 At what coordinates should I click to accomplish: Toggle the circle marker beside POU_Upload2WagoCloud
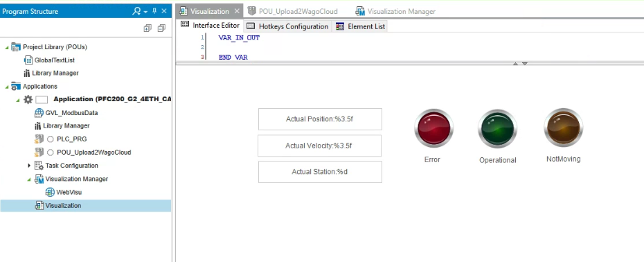tap(51, 152)
